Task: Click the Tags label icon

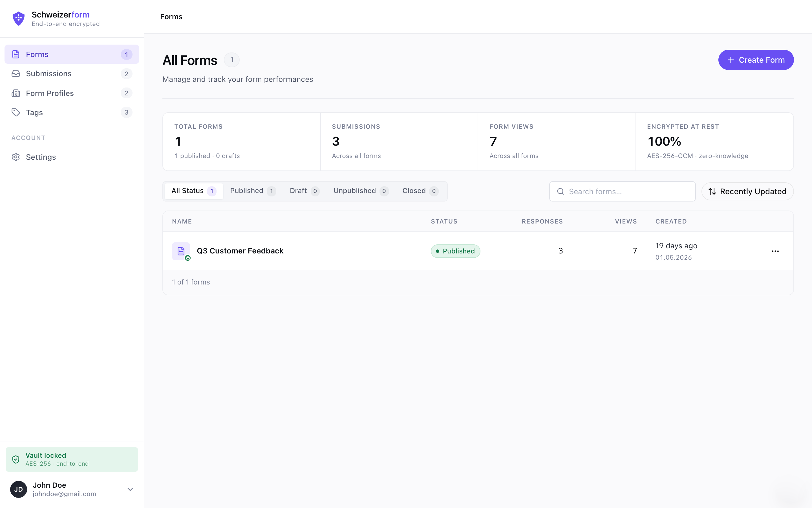Action: tap(16, 112)
